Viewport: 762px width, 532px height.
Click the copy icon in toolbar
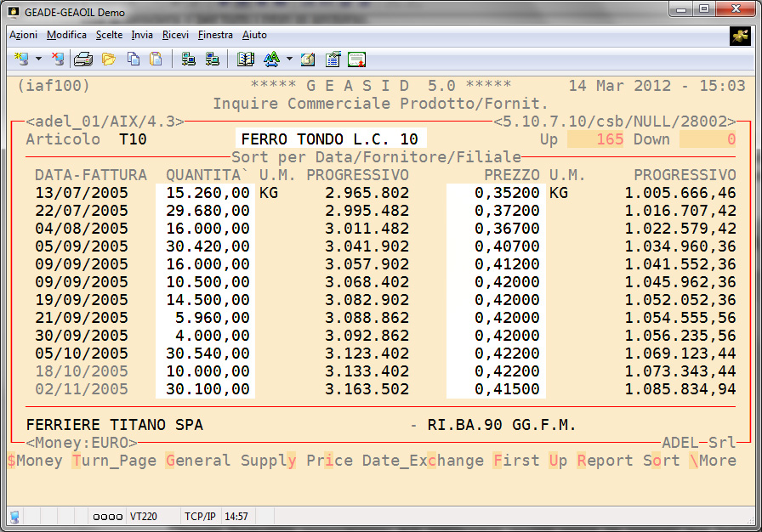point(134,59)
